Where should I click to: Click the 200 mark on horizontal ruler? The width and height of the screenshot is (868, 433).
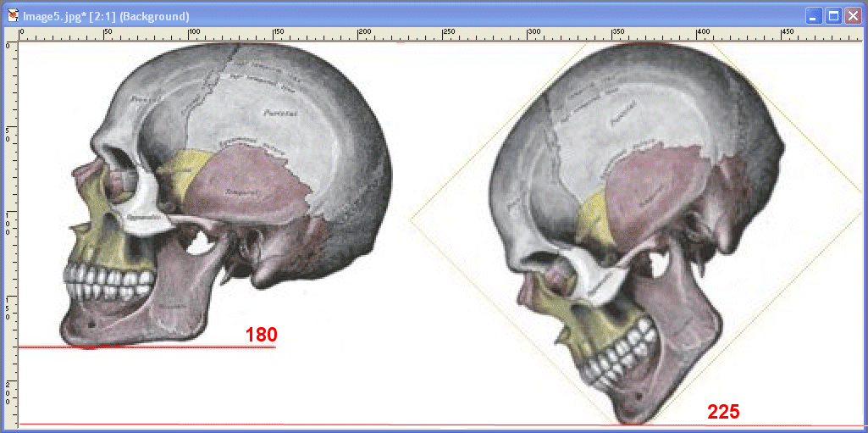point(362,34)
